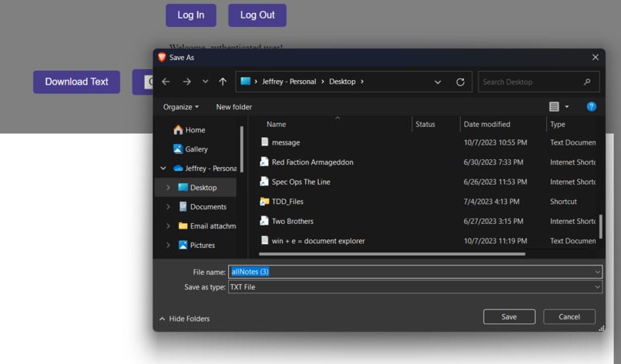Expand the Documents folder node
621x364 pixels.
[x=168, y=206]
